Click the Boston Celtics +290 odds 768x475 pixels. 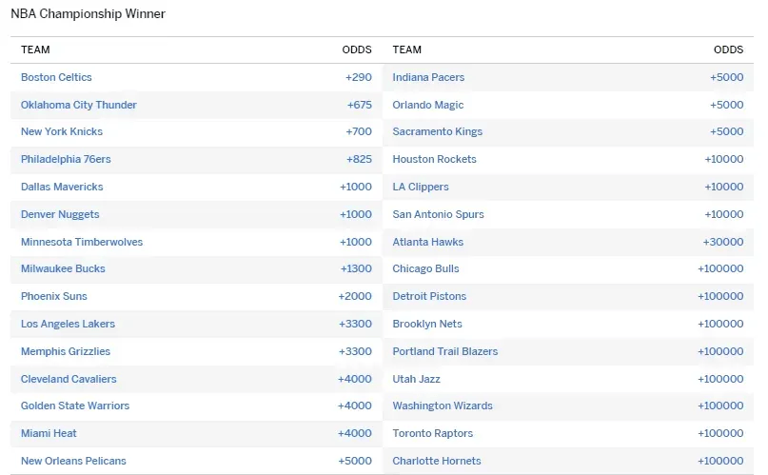[358, 77]
